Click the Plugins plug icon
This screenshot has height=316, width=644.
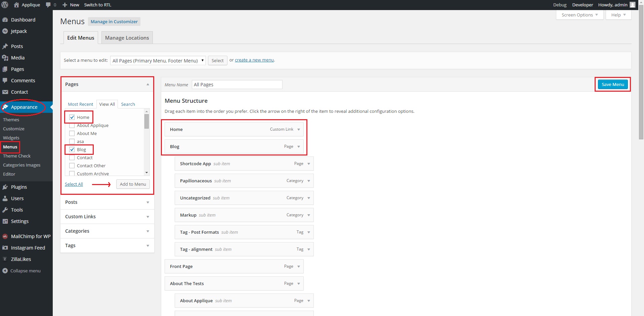click(5, 187)
